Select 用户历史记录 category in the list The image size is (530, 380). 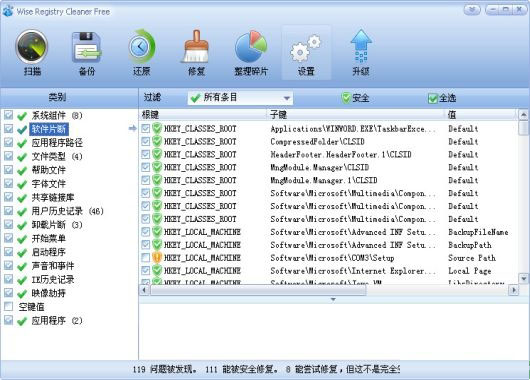[57, 211]
